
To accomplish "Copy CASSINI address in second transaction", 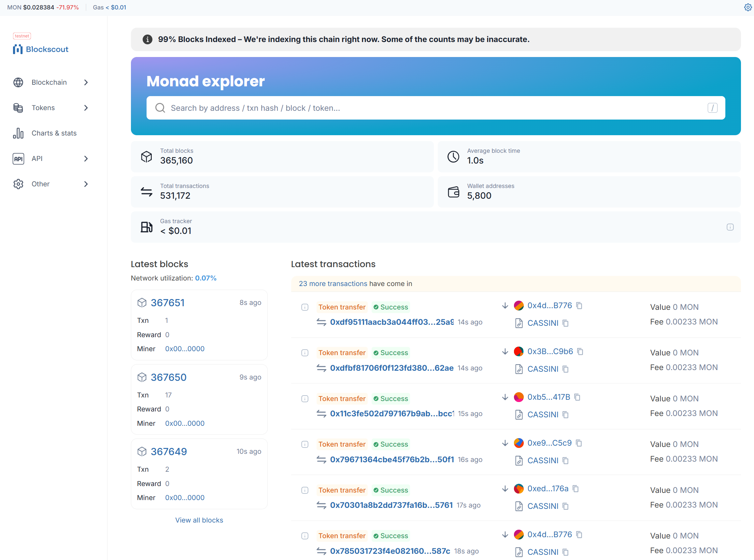I will [565, 369].
